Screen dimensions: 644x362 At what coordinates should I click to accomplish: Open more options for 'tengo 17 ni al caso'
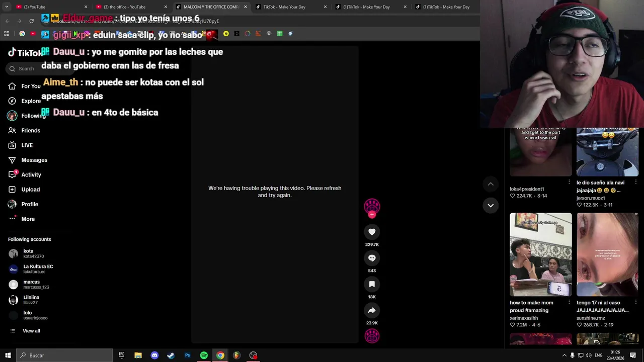[x=636, y=302]
